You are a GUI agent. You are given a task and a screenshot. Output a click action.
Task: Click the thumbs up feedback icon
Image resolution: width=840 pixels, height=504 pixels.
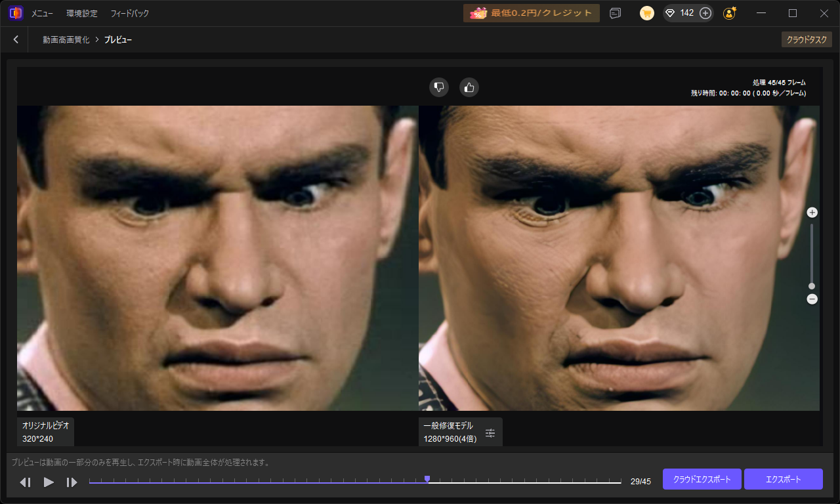coord(469,87)
